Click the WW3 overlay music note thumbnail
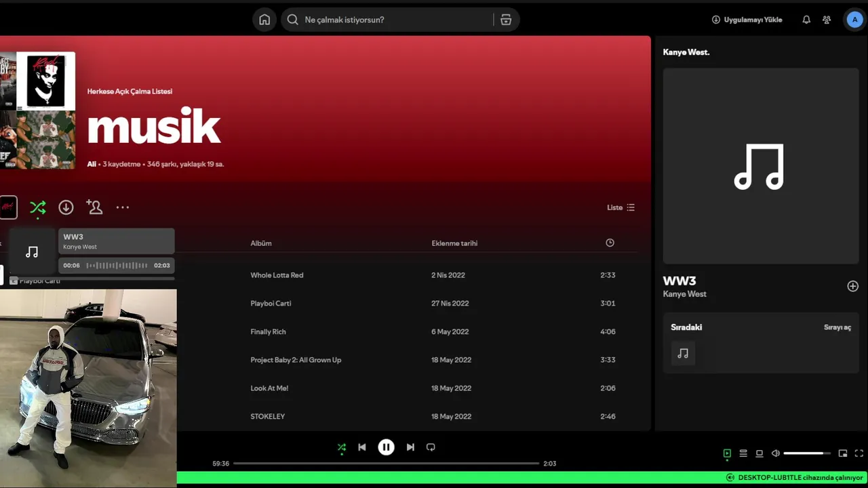868x488 pixels. click(x=32, y=252)
